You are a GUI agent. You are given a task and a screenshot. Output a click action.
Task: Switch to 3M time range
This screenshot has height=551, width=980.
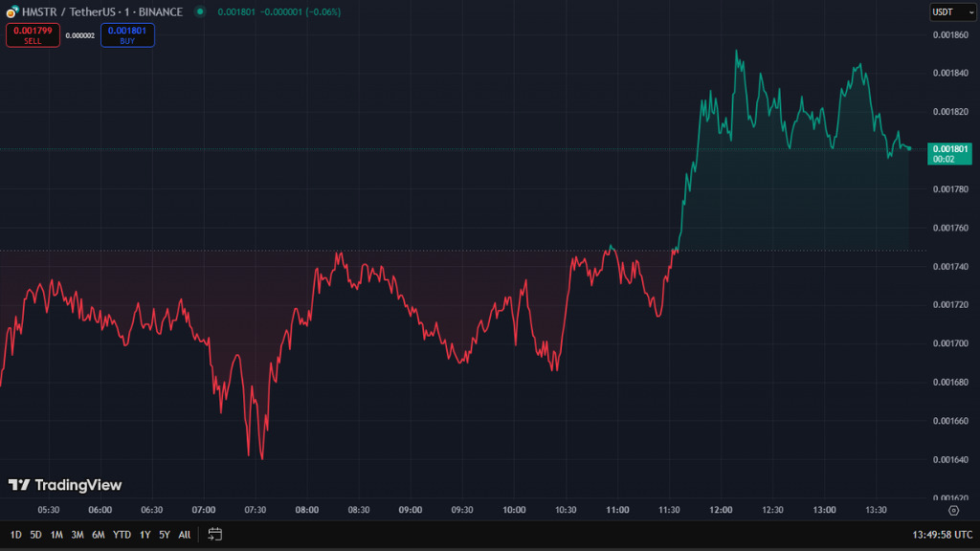coord(78,534)
